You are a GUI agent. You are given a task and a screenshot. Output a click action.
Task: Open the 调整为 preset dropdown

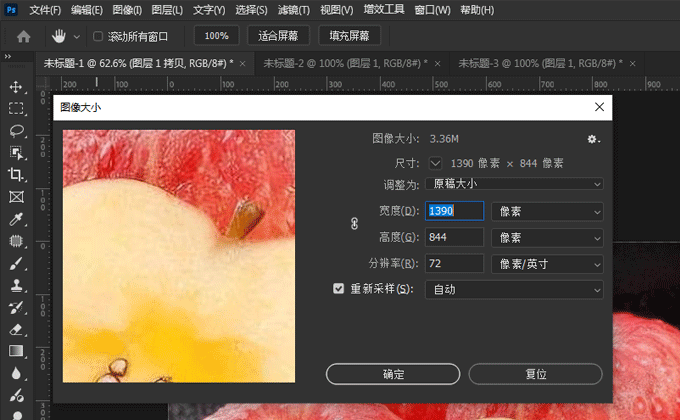coord(514,184)
